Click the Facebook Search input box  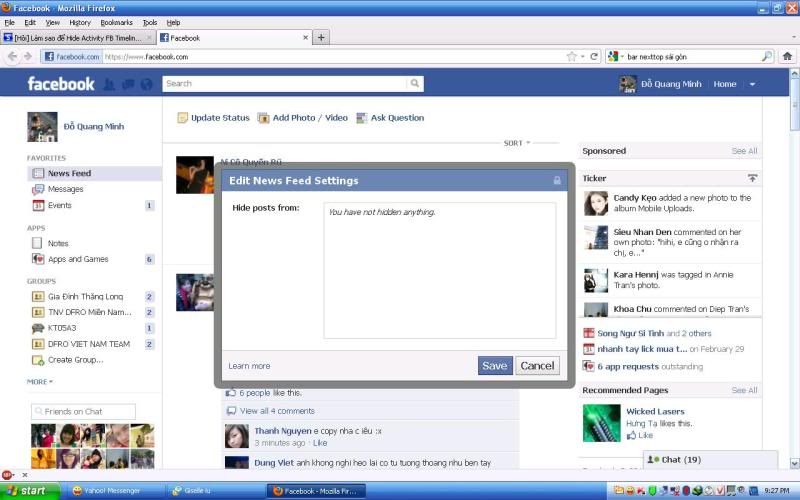pyautogui.click(x=285, y=84)
